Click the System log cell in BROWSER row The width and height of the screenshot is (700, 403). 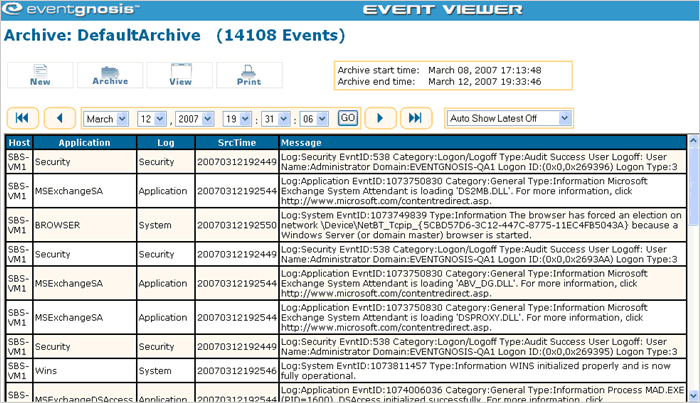[166, 225]
